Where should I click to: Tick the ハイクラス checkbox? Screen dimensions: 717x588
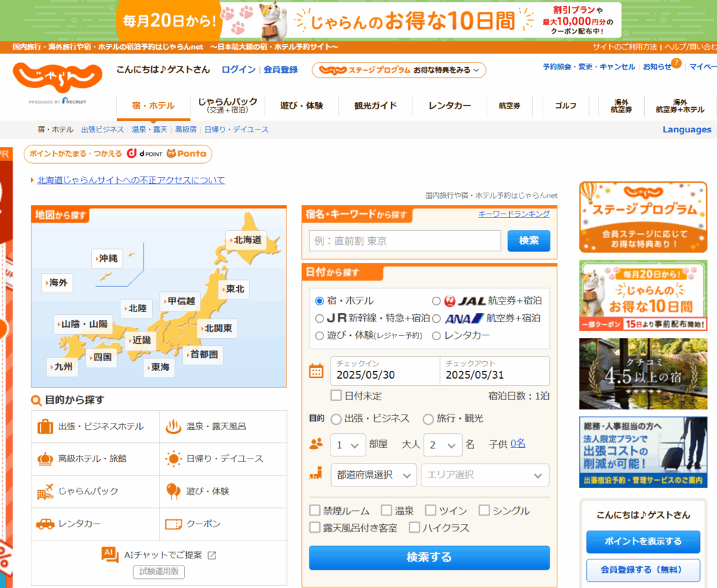click(x=415, y=528)
